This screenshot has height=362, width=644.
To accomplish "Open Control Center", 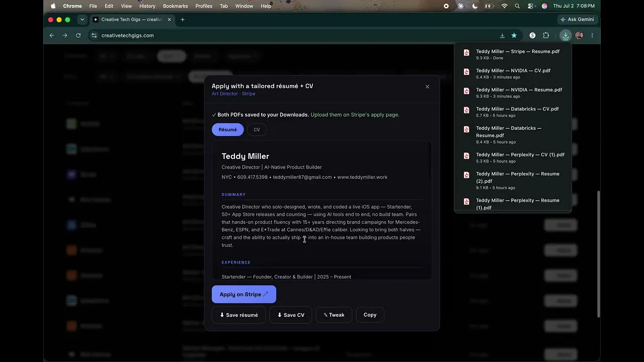I will click(x=531, y=6).
